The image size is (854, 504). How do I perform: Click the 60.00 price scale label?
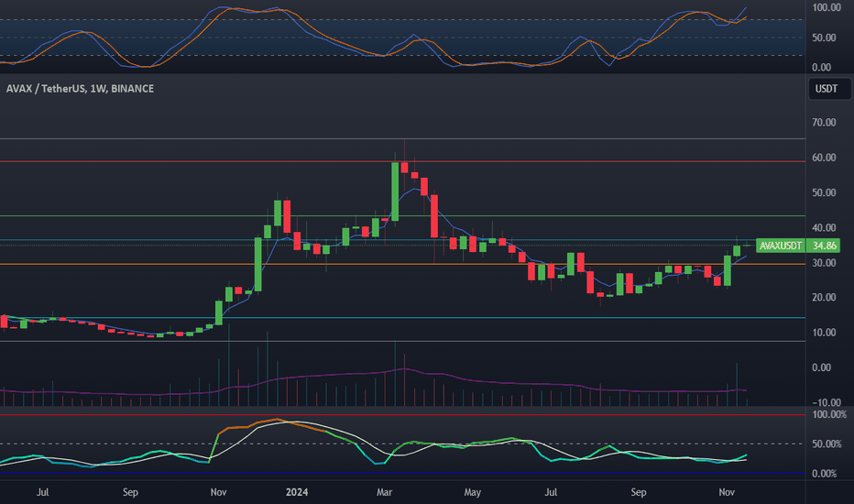coord(824,158)
